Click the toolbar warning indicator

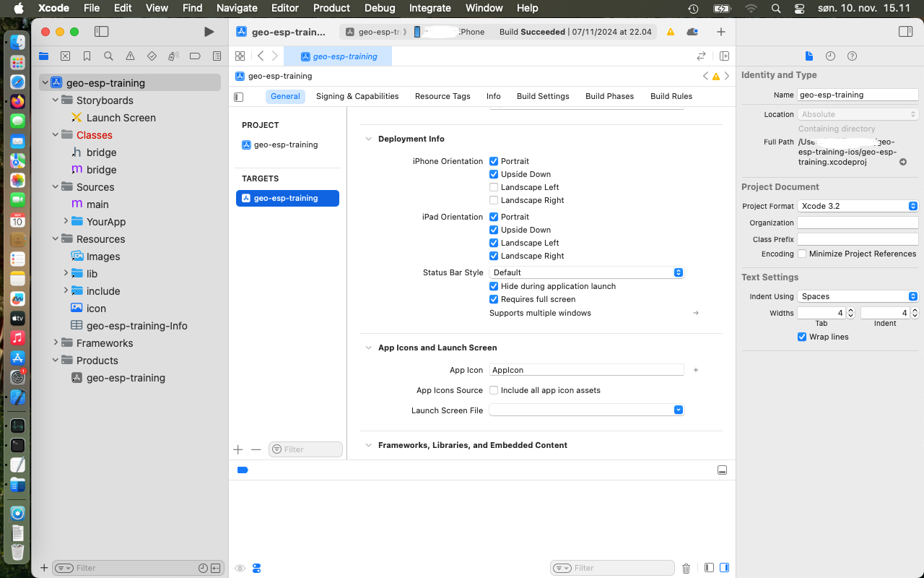point(671,32)
